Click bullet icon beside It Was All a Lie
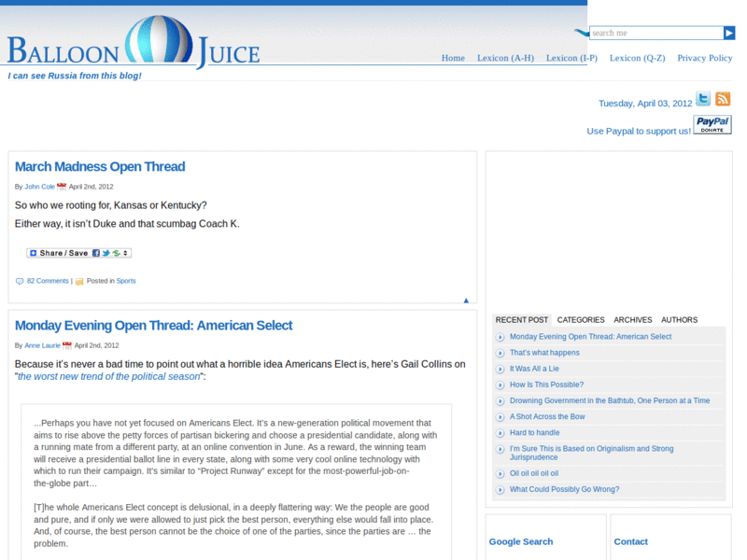Screen dimensions: 747x560 click(x=500, y=369)
